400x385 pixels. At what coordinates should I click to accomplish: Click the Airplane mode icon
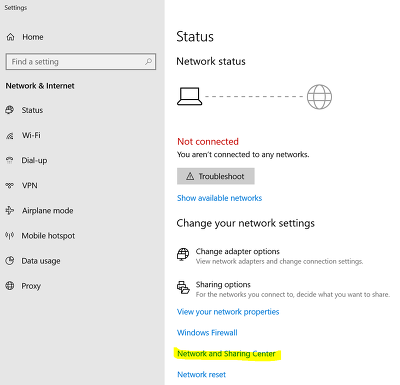10,210
